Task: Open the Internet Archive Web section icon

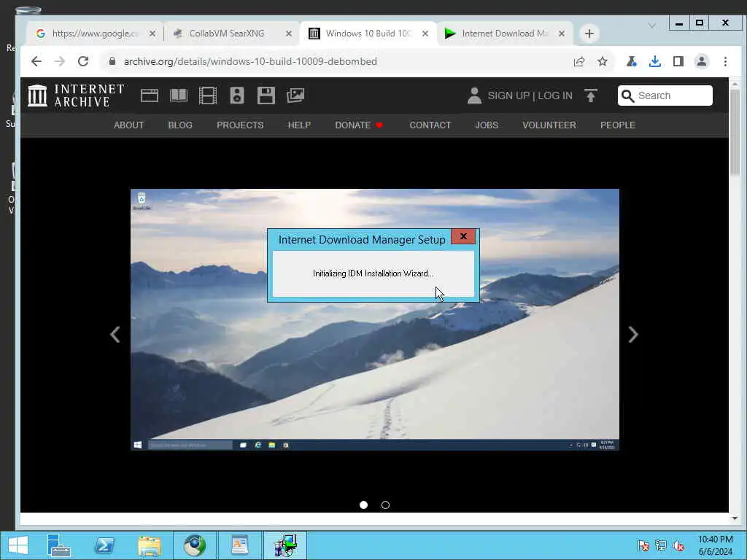Action: pos(149,96)
